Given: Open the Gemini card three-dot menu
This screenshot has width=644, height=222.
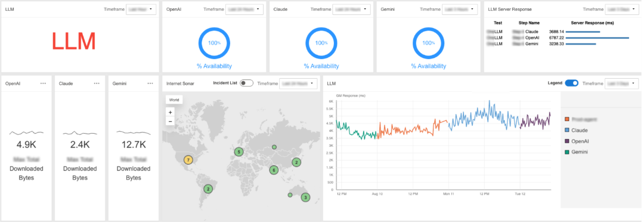Looking at the screenshot, I should [150, 84].
